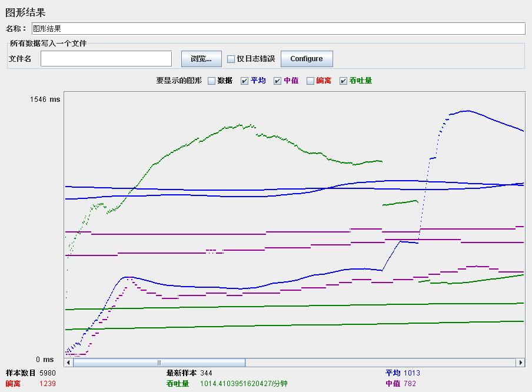This screenshot has height=392, width=532.
Task: Open the Configure dialog
Action: point(307,59)
